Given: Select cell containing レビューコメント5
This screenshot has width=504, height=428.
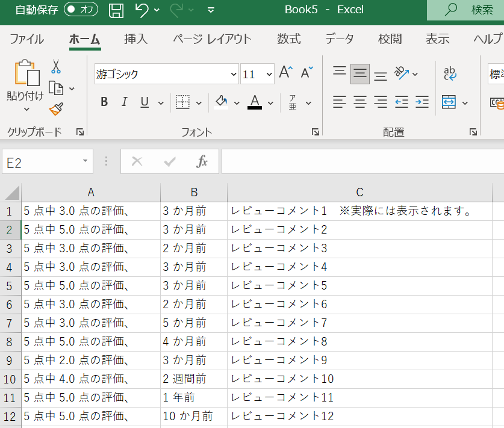Looking at the screenshot, I should (359, 286).
